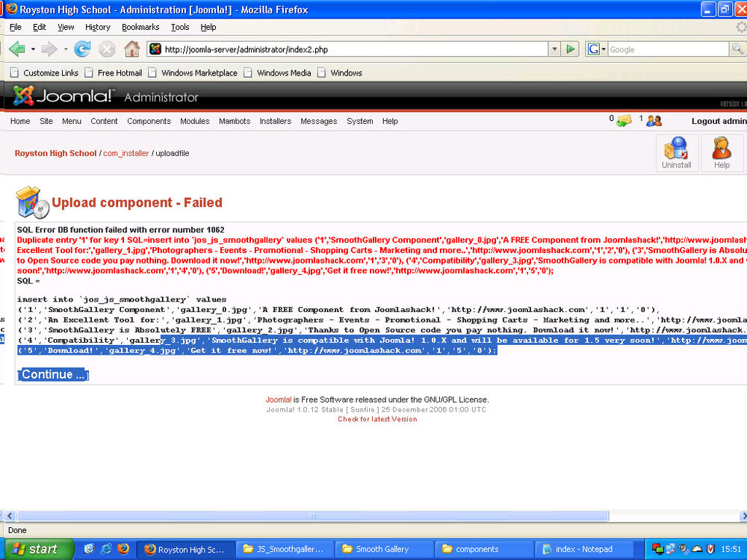Viewport: 747px width, 560px height.
Task: Reload the page with the Refresh icon
Action: coord(82,49)
